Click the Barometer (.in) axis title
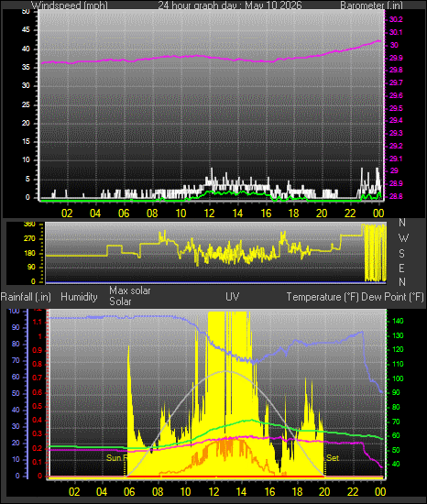The width and height of the screenshot is (427, 504). point(371,5)
